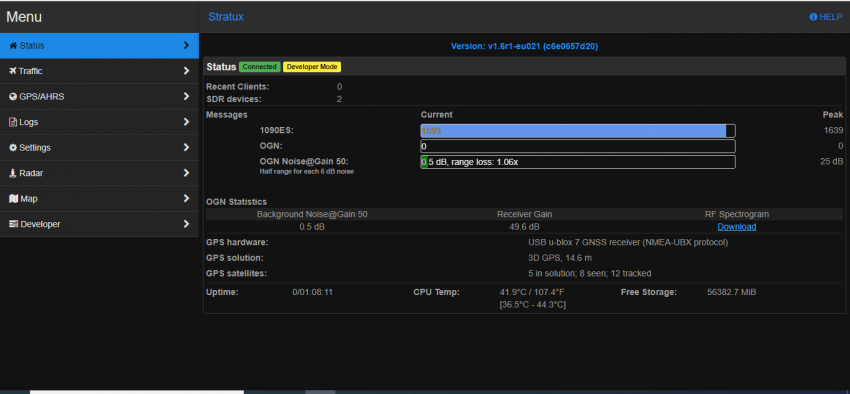Click the green Connected badge
The image size is (850, 394).
tap(260, 67)
